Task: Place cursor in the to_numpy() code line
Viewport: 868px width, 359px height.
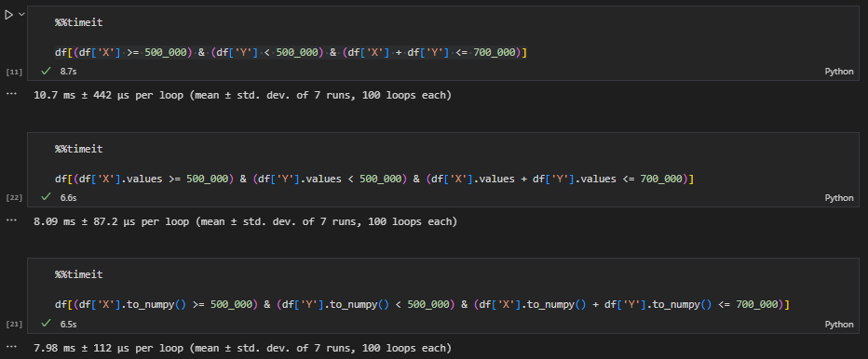Action: pos(421,304)
